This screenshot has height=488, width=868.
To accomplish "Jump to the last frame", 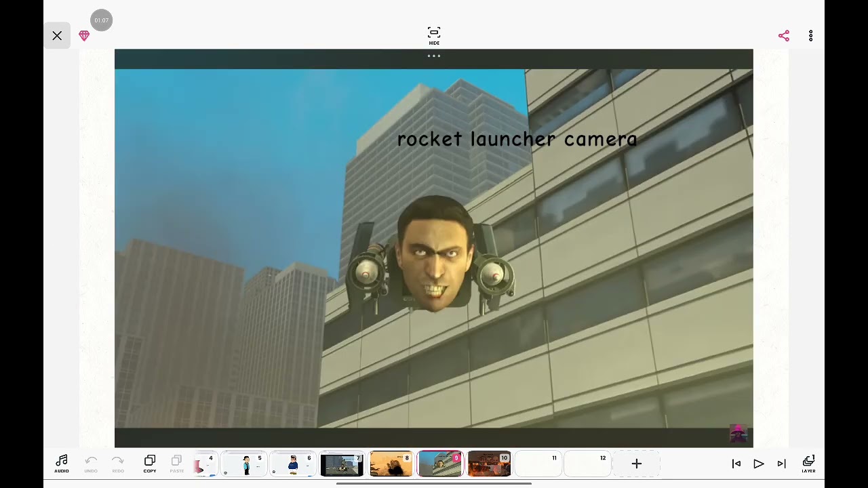I will [782, 464].
